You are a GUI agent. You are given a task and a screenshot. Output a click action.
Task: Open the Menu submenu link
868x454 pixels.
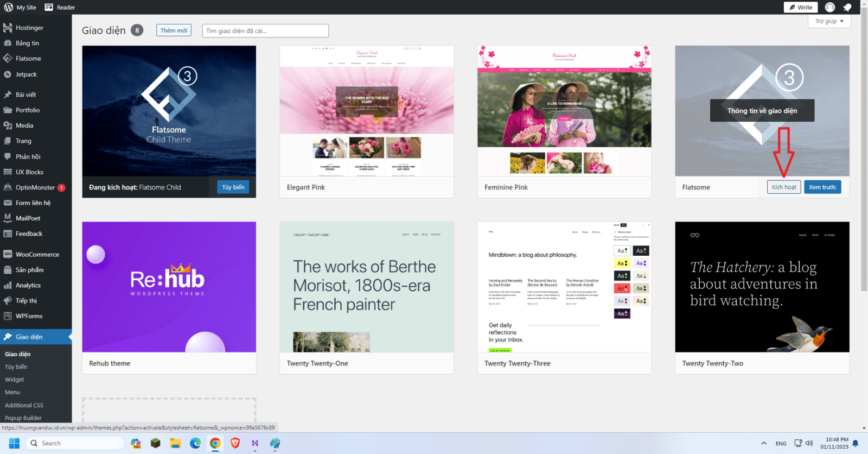[12, 392]
